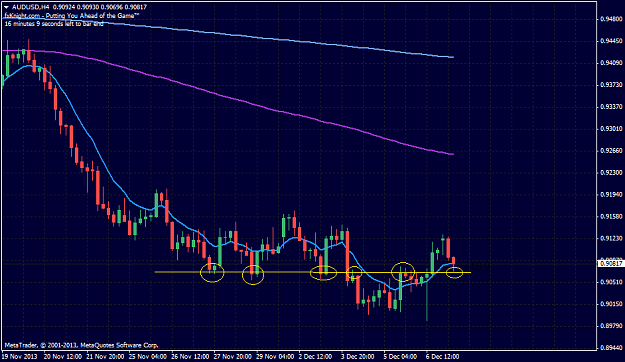Click the 29 Nov 04:00 time label
Image resolution: width=625 pixels, height=362 pixels.
pos(275,356)
